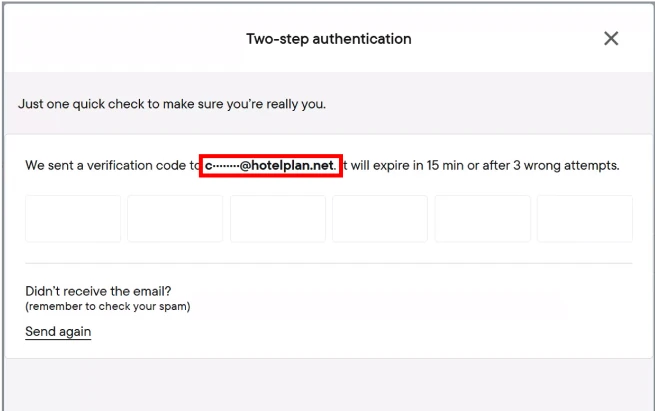The image size is (655, 411).
Task: Click the Two-step authentication title text
Action: (329, 39)
